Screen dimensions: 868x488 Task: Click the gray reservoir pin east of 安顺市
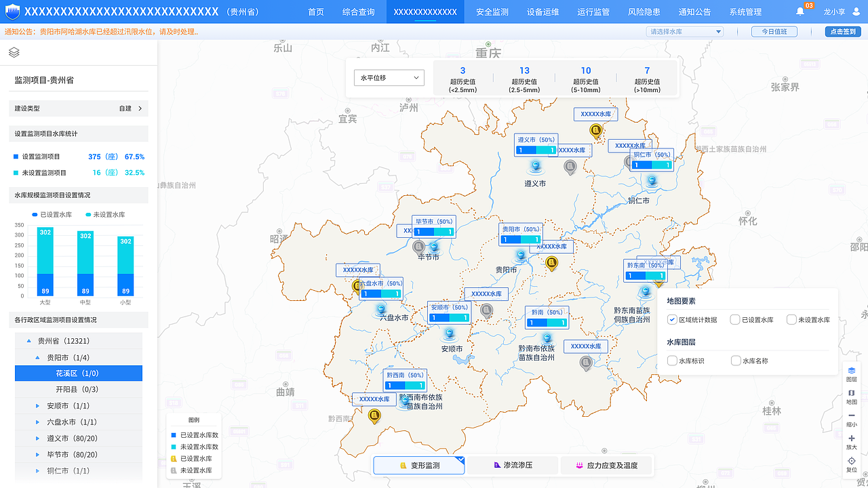coord(486,310)
